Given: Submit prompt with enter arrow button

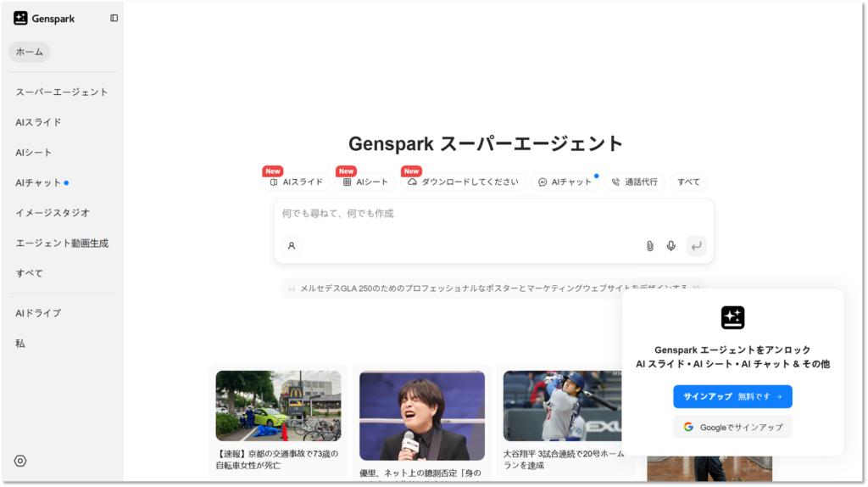Looking at the screenshot, I should pyautogui.click(x=697, y=246).
